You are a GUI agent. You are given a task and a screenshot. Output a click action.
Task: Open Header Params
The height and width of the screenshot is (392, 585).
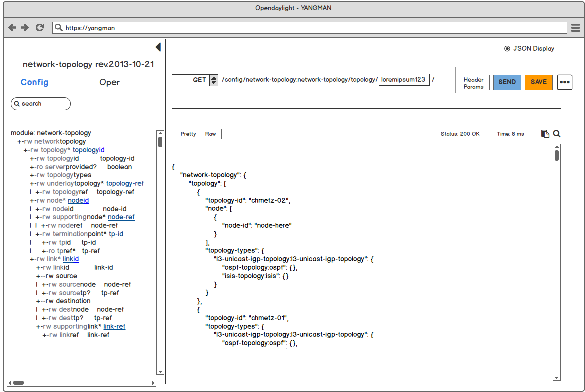pos(474,83)
